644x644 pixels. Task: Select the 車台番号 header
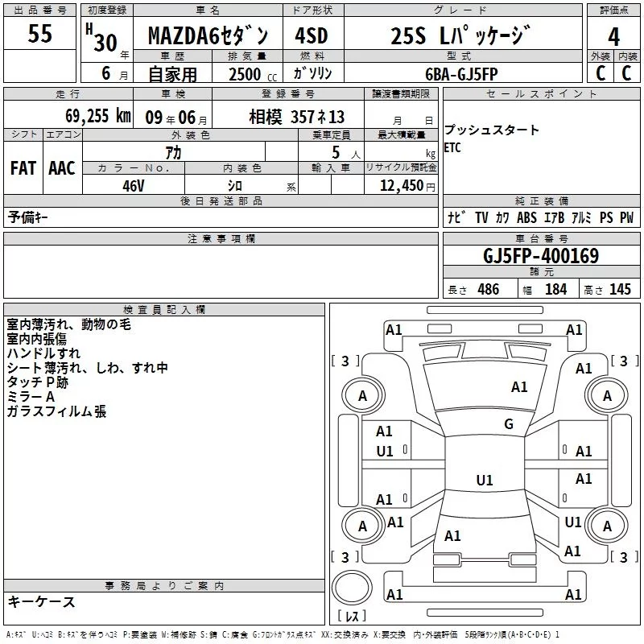click(x=541, y=238)
